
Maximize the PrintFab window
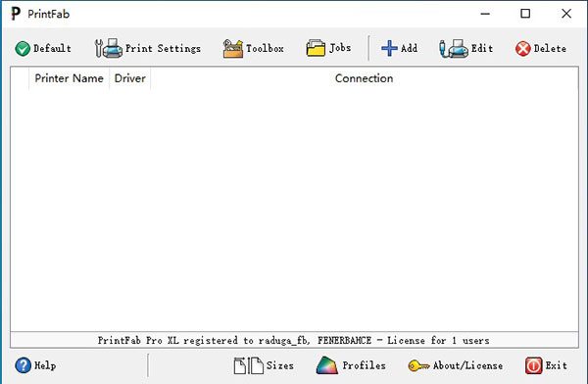click(525, 14)
